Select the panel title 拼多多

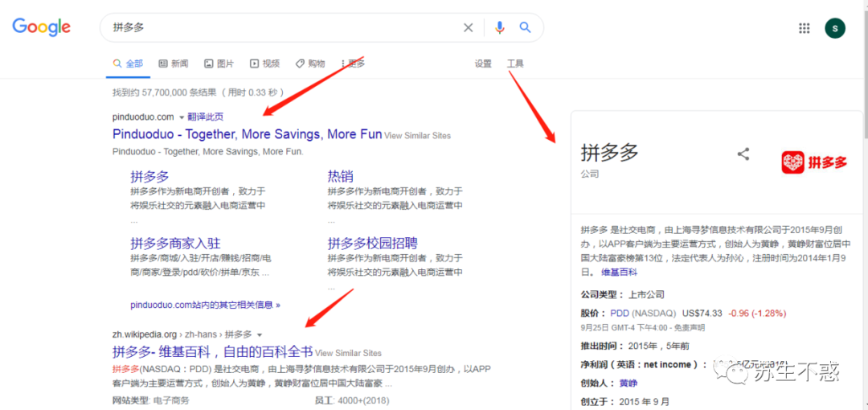tap(609, 153)
